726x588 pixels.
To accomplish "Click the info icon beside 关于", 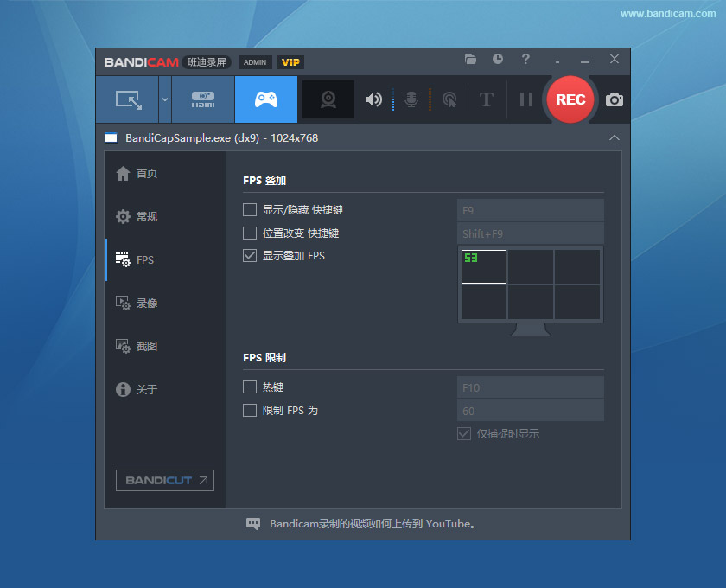I will (123, 389).
